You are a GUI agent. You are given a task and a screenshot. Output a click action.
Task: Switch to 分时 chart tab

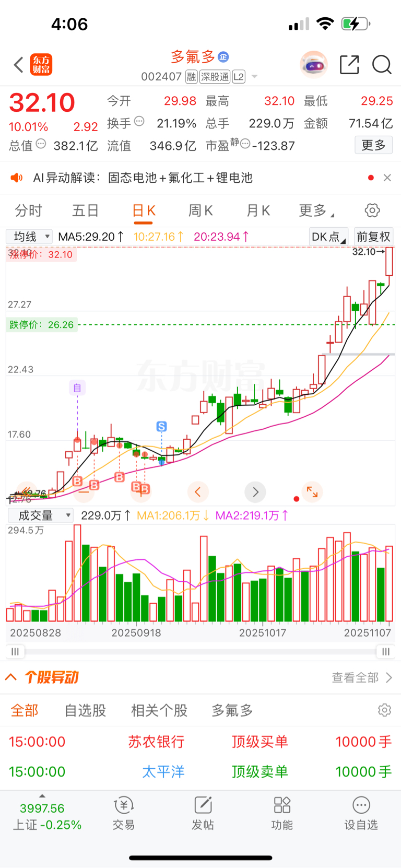[28, 210]
